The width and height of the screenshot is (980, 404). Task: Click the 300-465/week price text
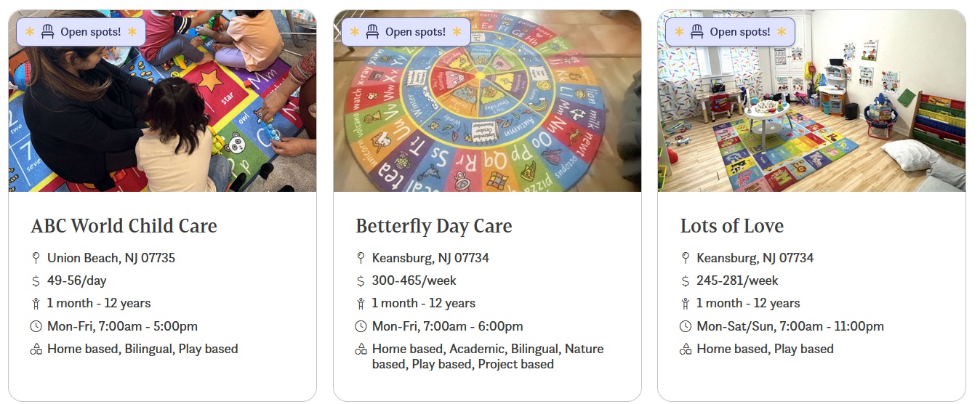[x=414, y=280]
